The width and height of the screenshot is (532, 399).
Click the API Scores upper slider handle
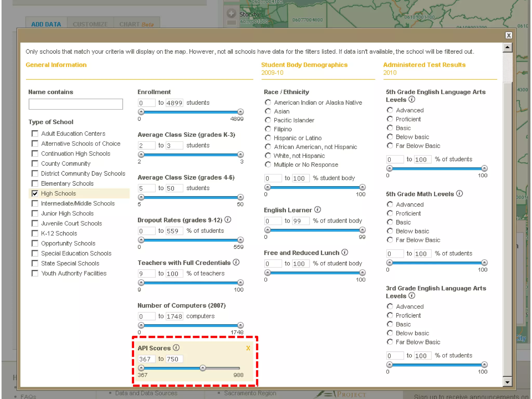pyautogui.click(x=203, y=368)
